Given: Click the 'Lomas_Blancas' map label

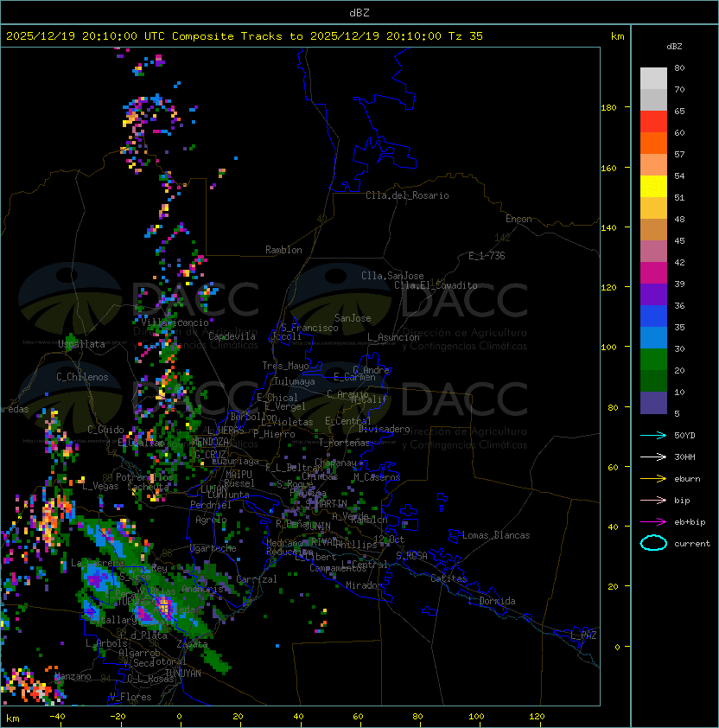Looking at the screenshot, I should [496, 535].
